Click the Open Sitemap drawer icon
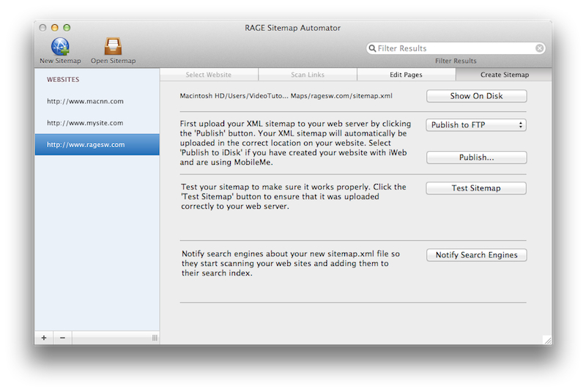The height and width of the screenshot is (392, 586). click(x=113, y=46)
